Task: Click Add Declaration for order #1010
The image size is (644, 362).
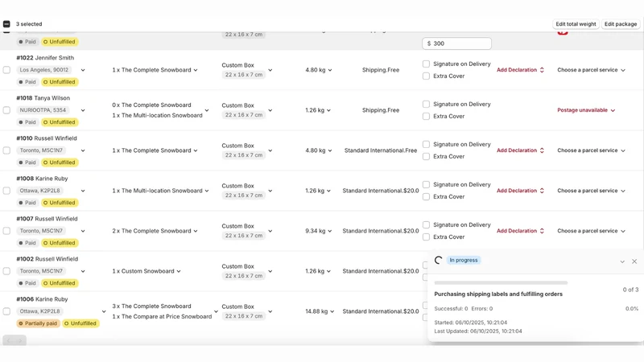Action: [517, 150]
